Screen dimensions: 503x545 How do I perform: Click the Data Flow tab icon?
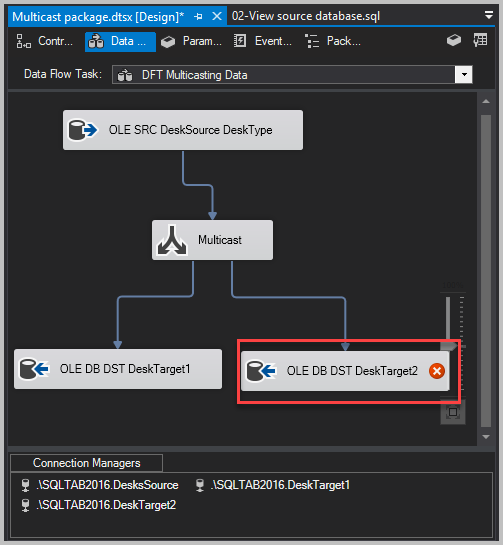(96, 41)
